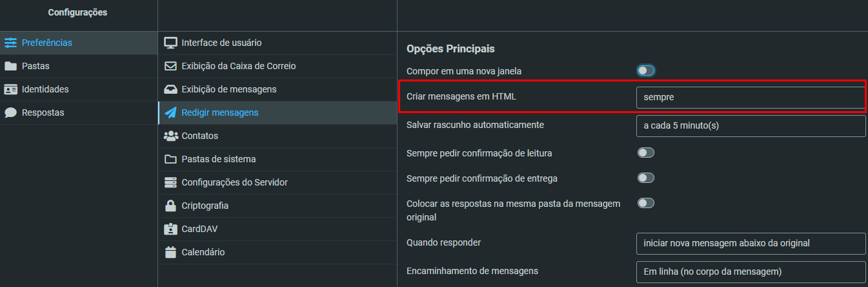
Task: Click the Respostas speech bubble icon
Action: click(10, 112)
